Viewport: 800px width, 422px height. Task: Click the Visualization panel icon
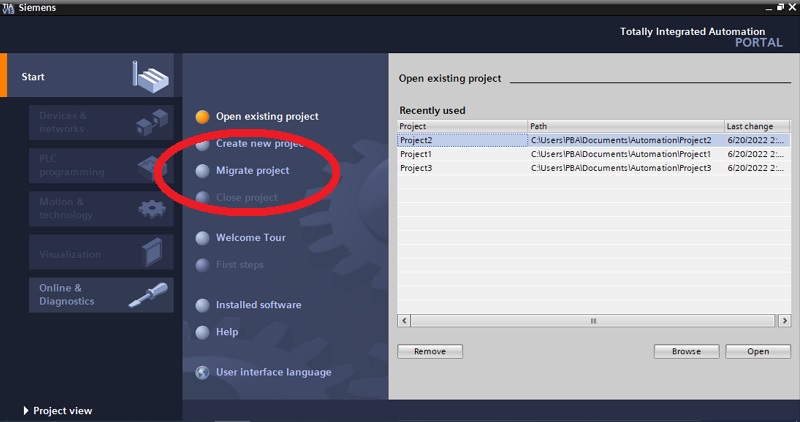pos(152,252)
